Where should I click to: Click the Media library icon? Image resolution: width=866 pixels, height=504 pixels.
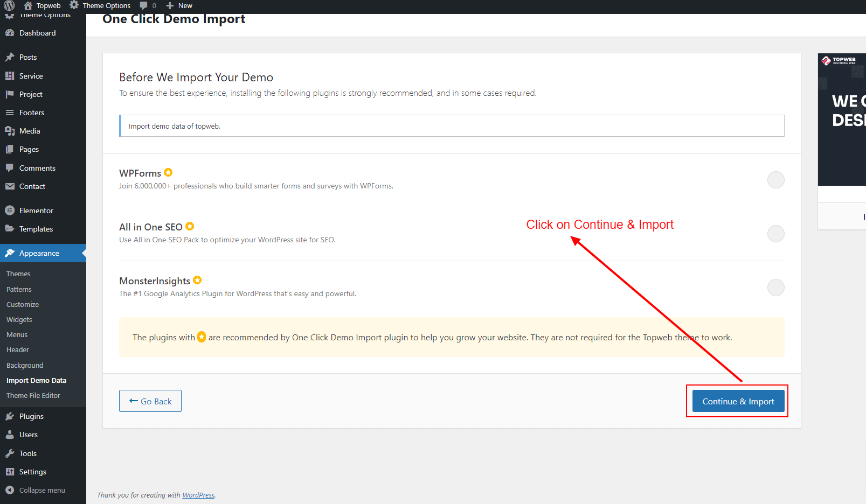point(10,131)
